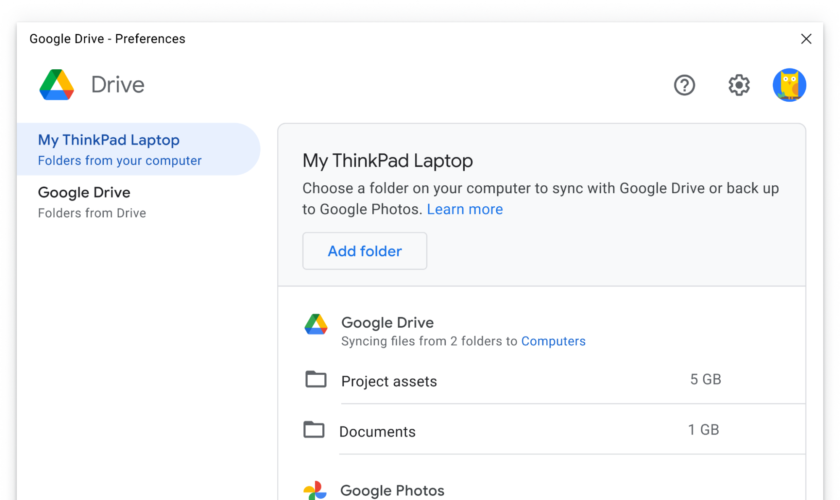Screen dimensions: 840x500
Task: Select the Documents folder name
Action: 377,432
